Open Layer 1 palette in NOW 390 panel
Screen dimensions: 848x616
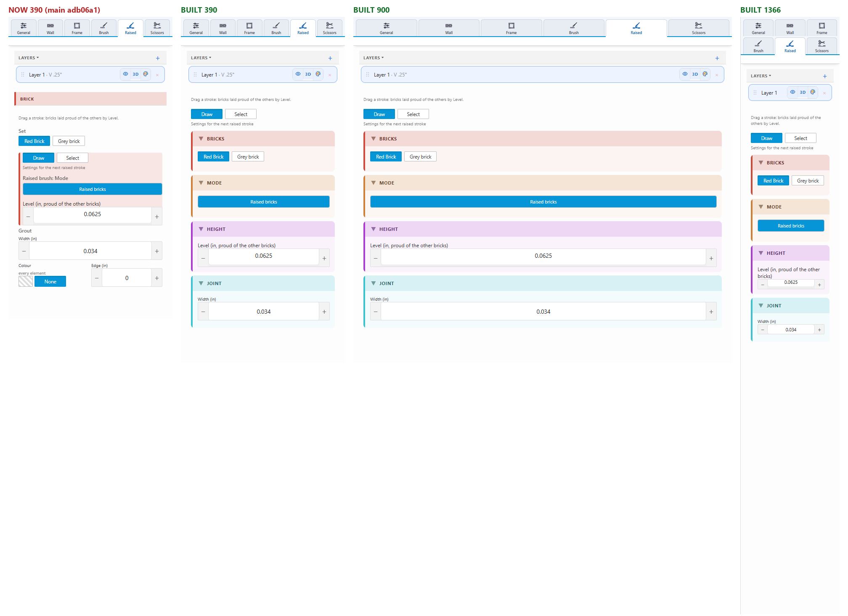146,74
